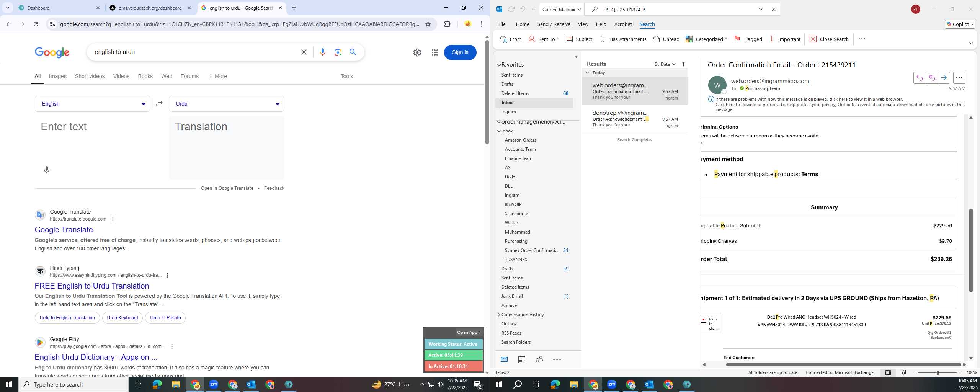Open Current Mailbox scope dropdown
980x392 pixels.
click(562, 9)
